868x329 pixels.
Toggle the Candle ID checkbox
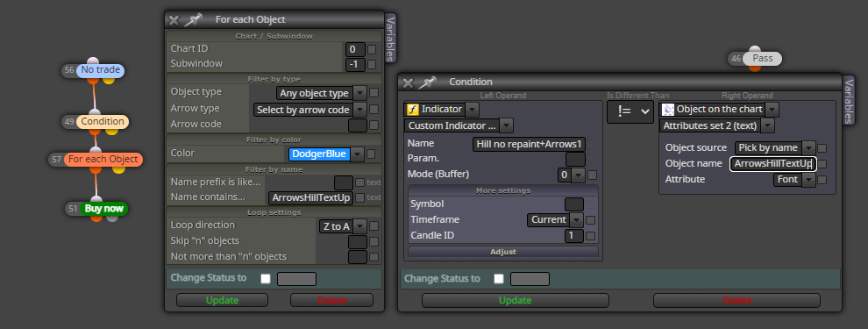point(591,236)
